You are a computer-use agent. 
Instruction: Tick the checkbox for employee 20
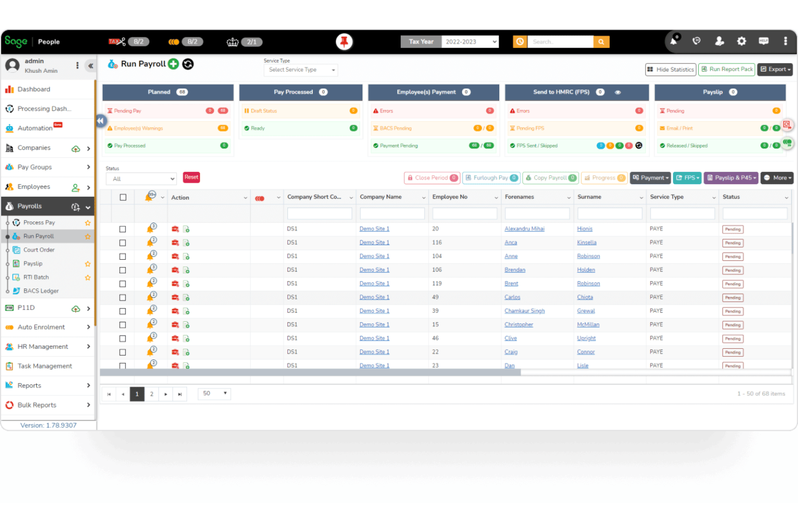pyautogui.click(x=122, y=229)
